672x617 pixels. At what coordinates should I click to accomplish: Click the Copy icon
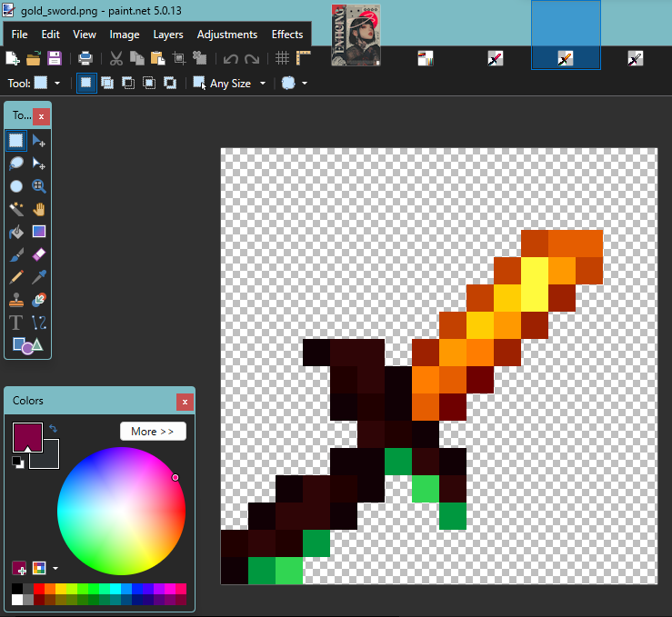click(x=136, y=58)
